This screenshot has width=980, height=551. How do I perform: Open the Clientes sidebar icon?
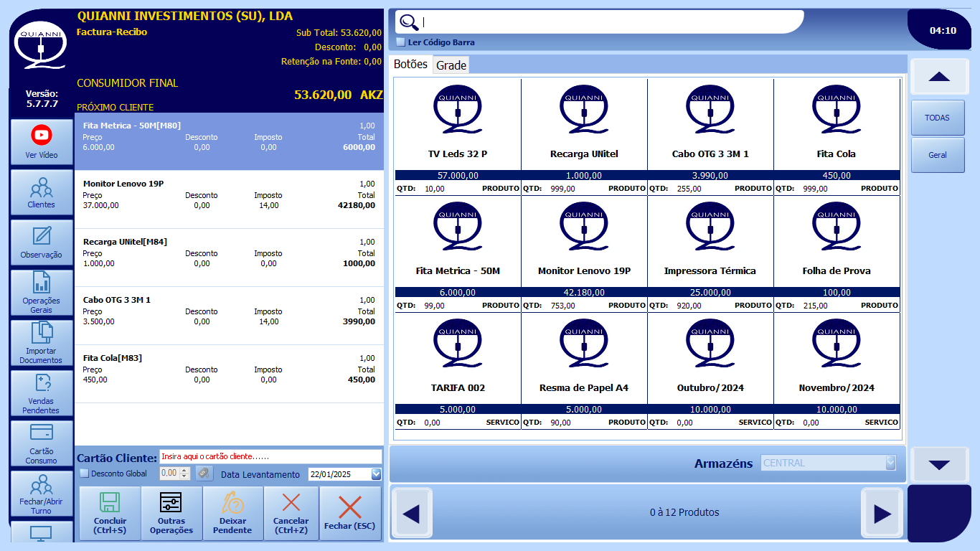[42, 192]
